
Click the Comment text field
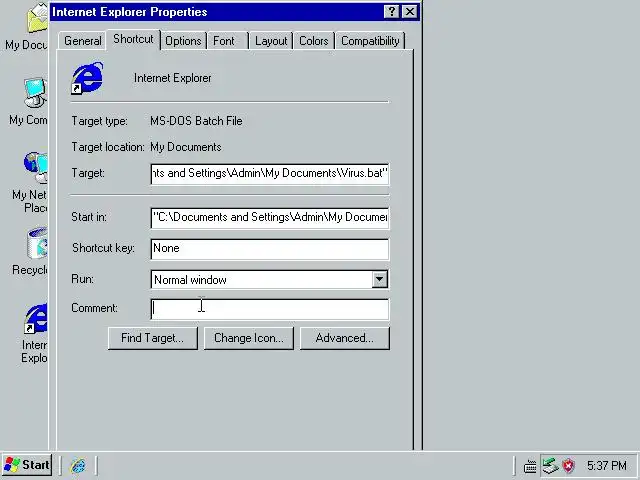click(270, 309)
